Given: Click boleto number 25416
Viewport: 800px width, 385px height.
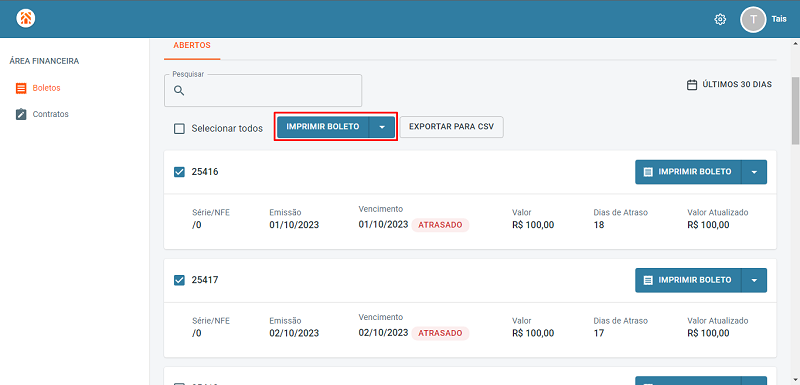Looking at the screenshot, I should click(205, 172).
